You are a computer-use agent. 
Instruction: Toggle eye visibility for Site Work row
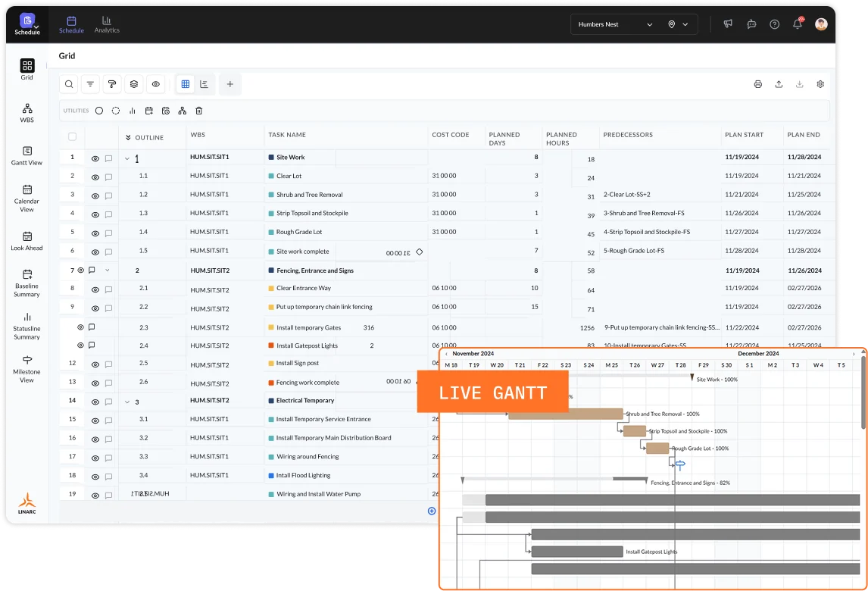tap(95, 158)
